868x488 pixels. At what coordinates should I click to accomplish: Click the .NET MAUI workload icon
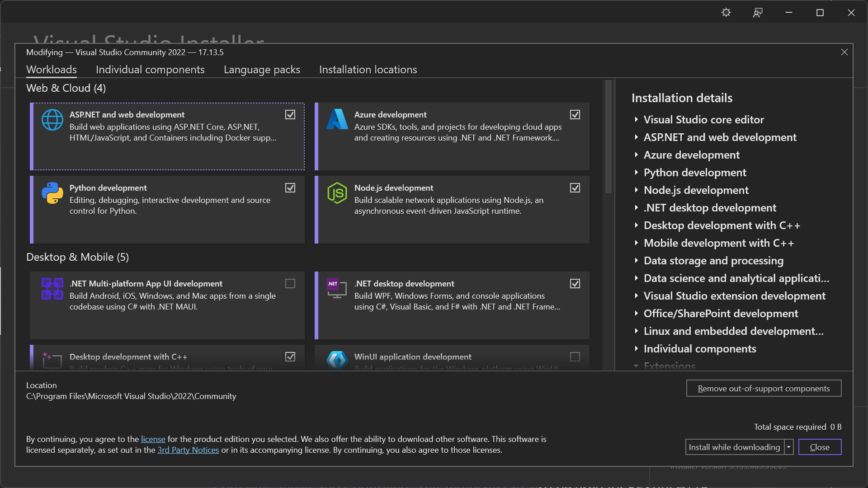tap(52, 289)
